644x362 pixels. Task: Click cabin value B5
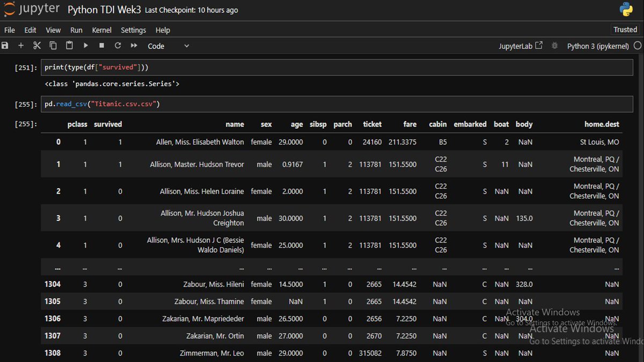pyautogui.click(x=442, y=142)
